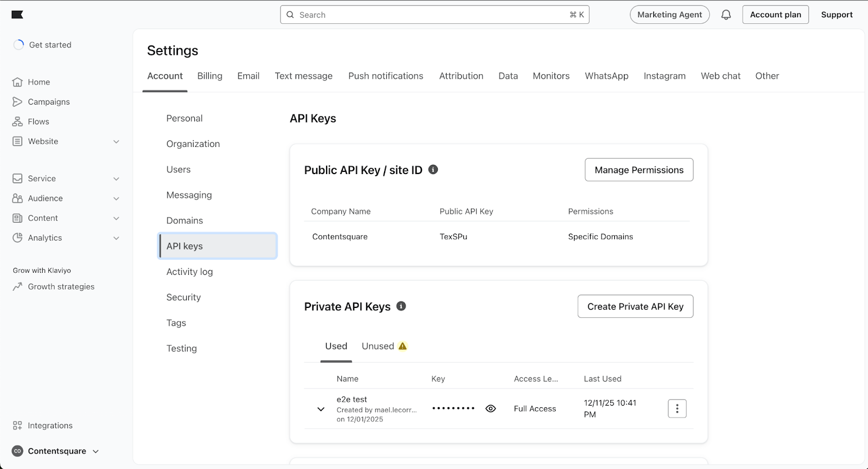Click the Private API Keys info icon

[401, 306]
